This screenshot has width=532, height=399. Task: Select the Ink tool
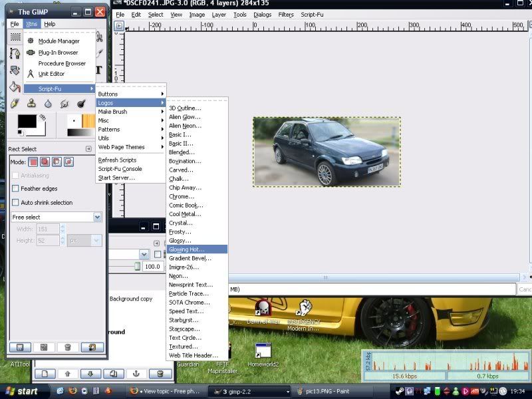[15, 104]
